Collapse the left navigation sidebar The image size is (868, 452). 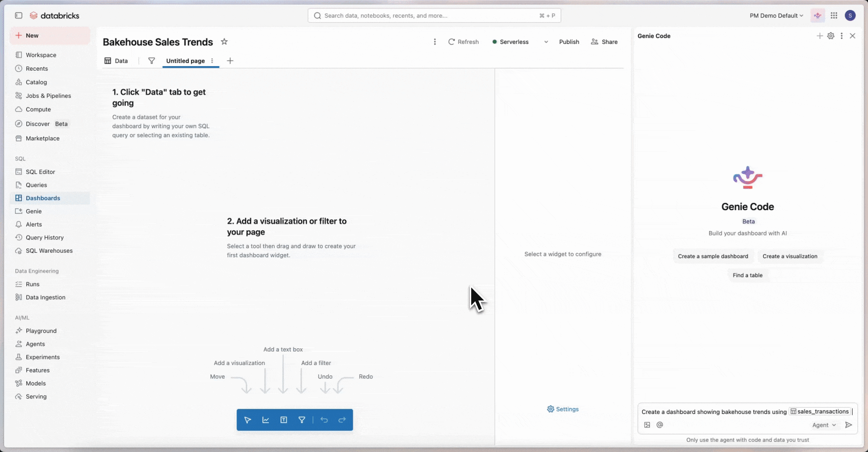tap(18, 15)
